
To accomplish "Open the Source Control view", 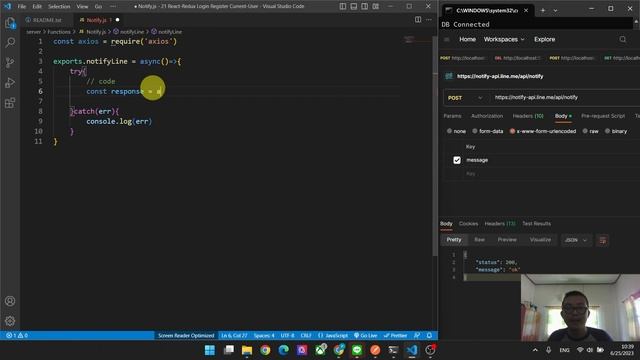I will (10, 62).
